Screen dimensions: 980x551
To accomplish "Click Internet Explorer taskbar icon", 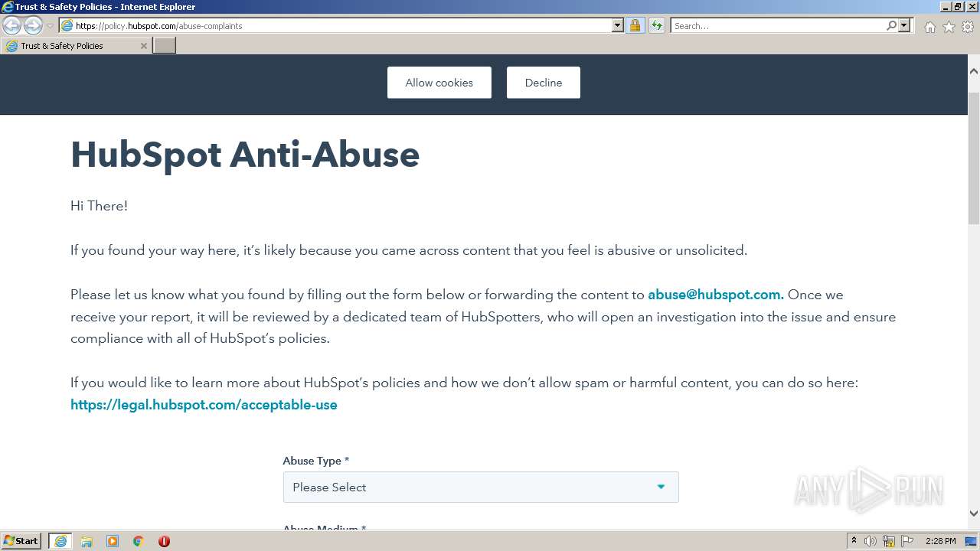I will (60, 541).
